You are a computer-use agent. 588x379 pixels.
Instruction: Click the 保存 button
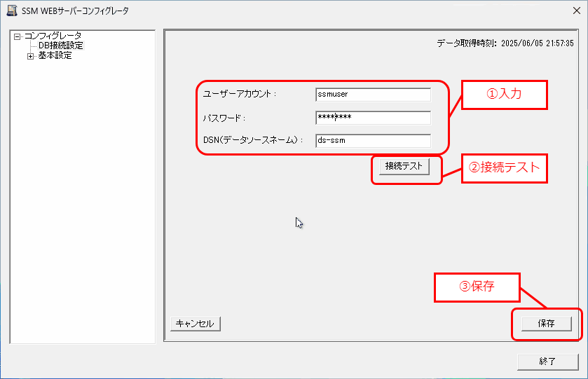[547, 324]
